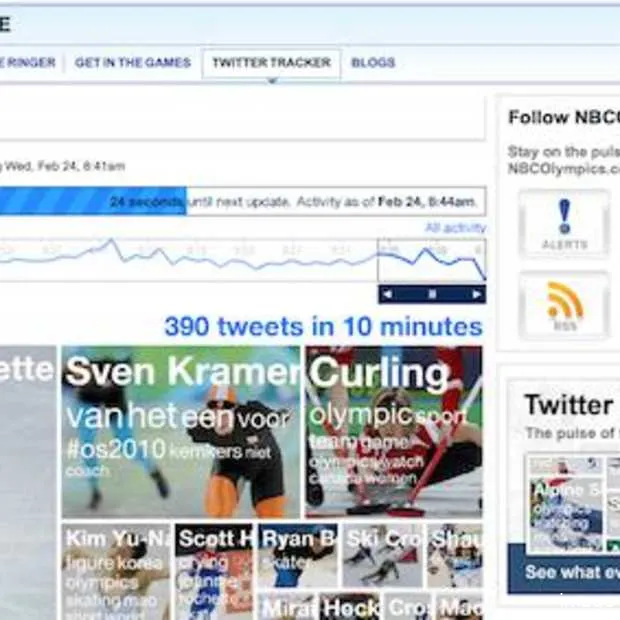
Task: Click the Wed, Feb 24 date text
Action: pyautogui.click(x=65, y=166)
